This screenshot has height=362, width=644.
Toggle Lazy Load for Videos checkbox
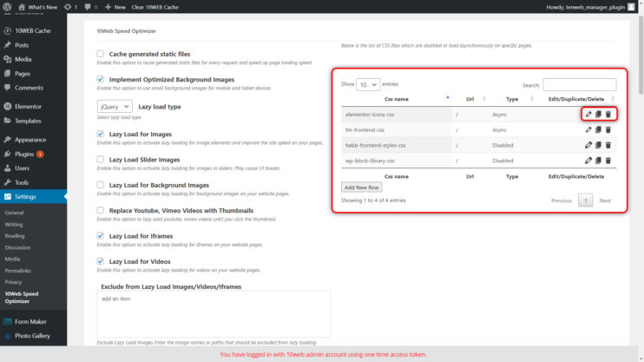(x=100, y=261)
